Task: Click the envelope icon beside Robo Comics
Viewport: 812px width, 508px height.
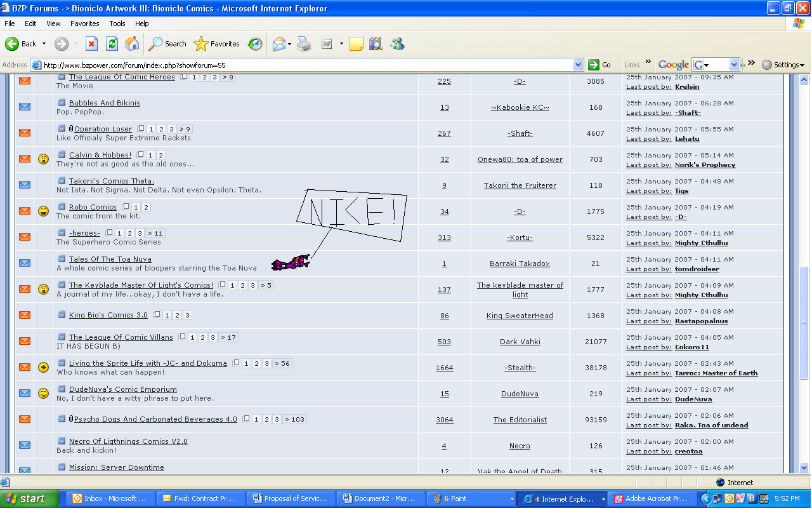Action: tap(24, 211)
